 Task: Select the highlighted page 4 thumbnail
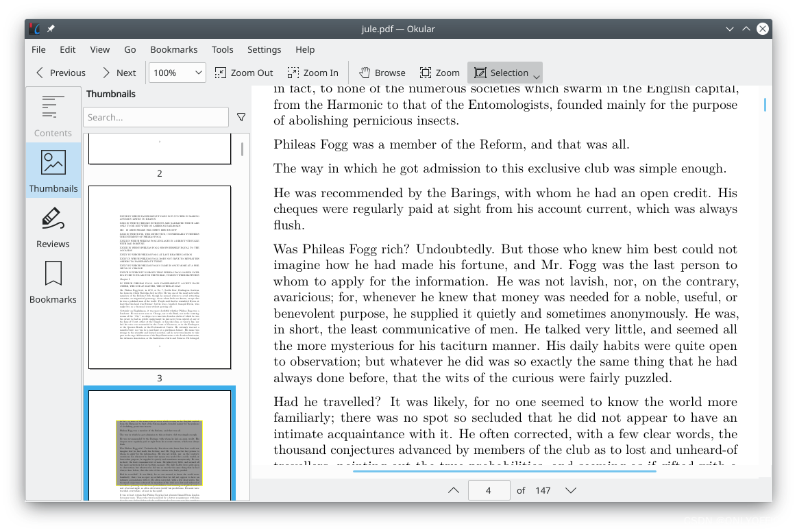[x=160, y=445]
